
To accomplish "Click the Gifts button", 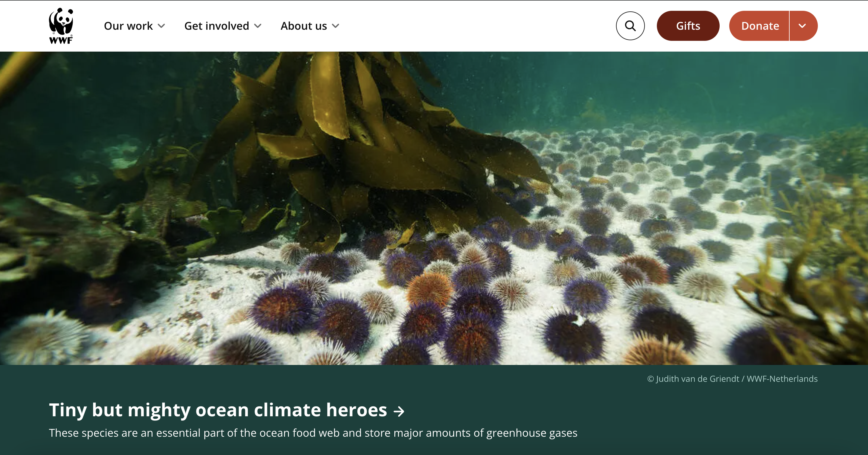I will (x=688, y=26).
